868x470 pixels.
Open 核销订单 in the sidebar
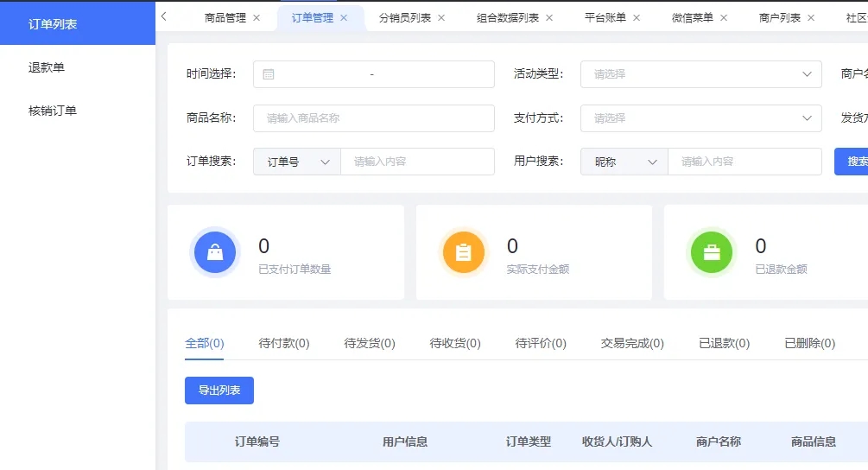click(53, 111)
